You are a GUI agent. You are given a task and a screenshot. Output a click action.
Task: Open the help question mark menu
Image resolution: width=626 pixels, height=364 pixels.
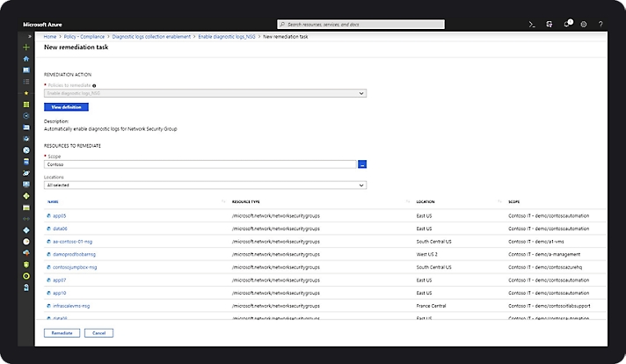pos(601,24)
